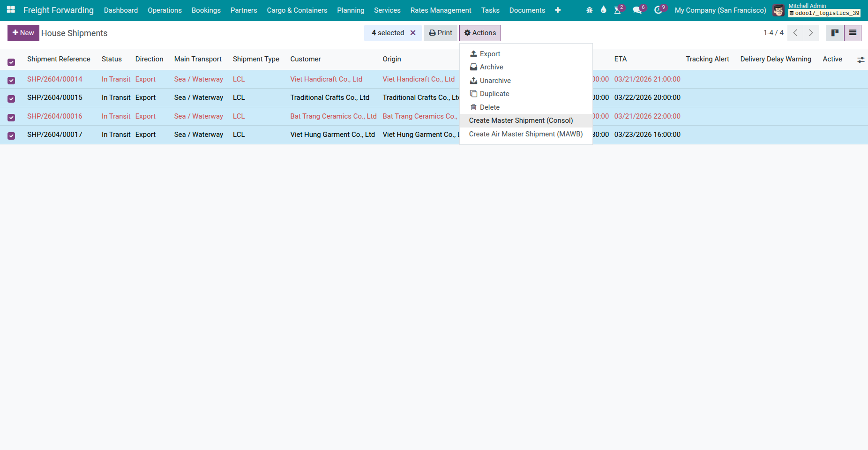Image resolution: width=868 pixels, height=450 pixels.
Task: Collapse the Actions dropdown
Action: pyautogui.click(x=480, y=33)
